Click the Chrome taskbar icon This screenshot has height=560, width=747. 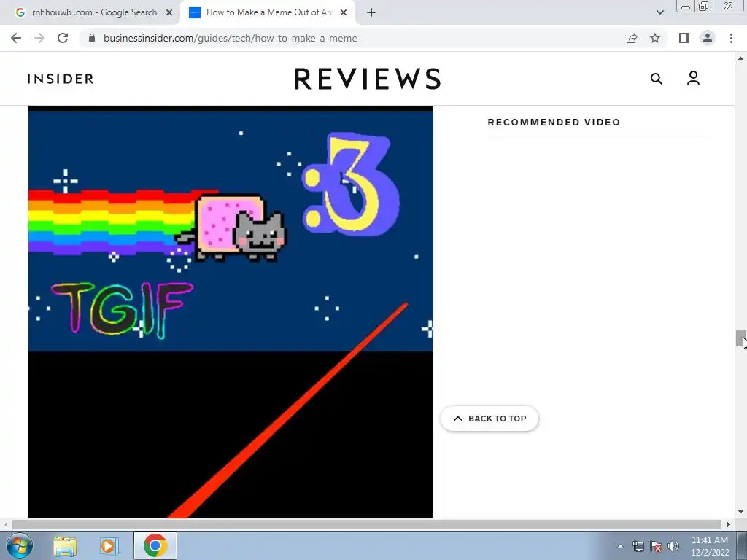155,545
